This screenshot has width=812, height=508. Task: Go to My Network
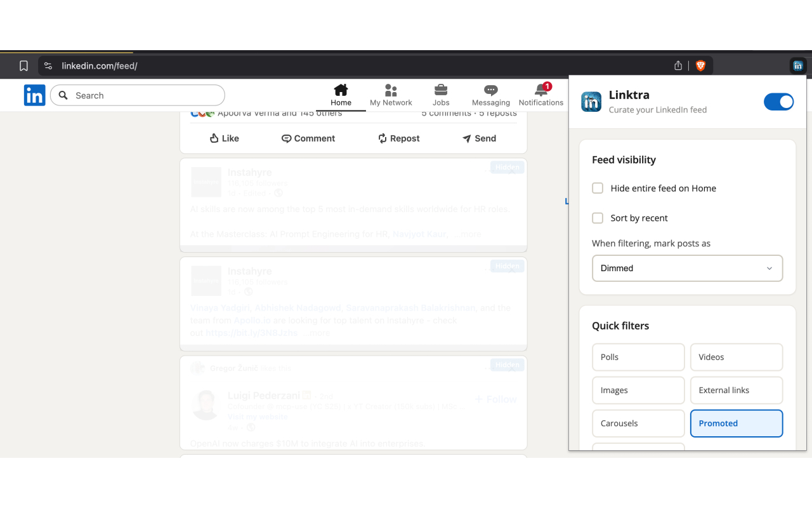coord(391,95)
